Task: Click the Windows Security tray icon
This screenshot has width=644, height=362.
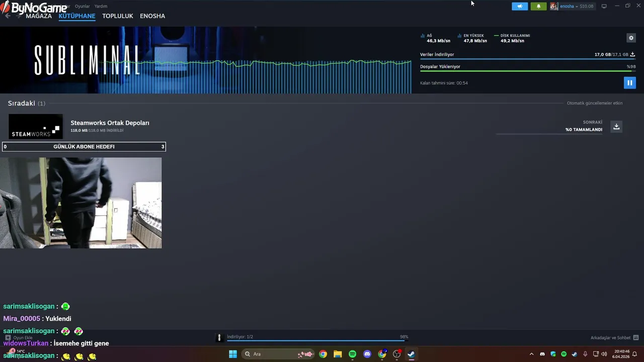Action: click(x=553, y=354)
